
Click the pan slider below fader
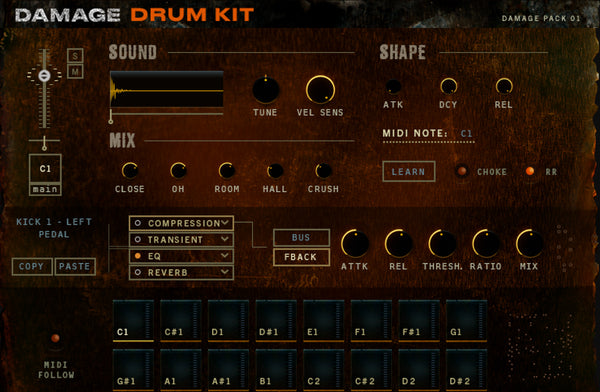point(44,143)
